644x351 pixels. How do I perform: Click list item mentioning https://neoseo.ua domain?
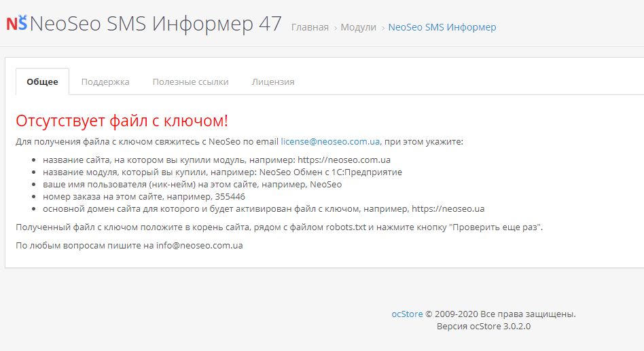click(x=264, y=209)
